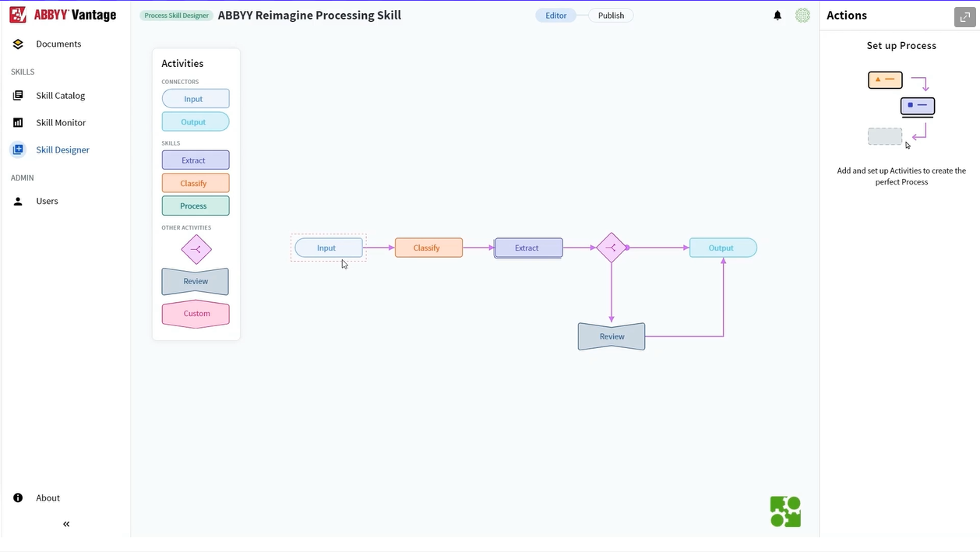Open the Users admin page
This screenshot has width=980, height=552.
pos(47,201)
